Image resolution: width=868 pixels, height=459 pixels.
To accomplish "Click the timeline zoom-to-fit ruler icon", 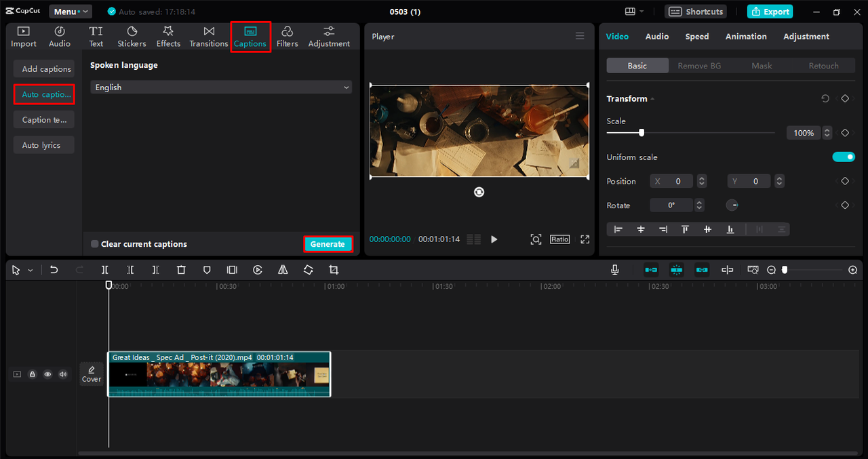I will point(753,270).
